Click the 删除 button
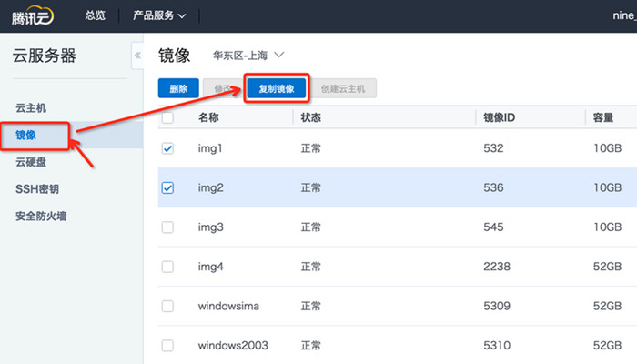Viewport: 637px width, 364px height. click(178, 89)
